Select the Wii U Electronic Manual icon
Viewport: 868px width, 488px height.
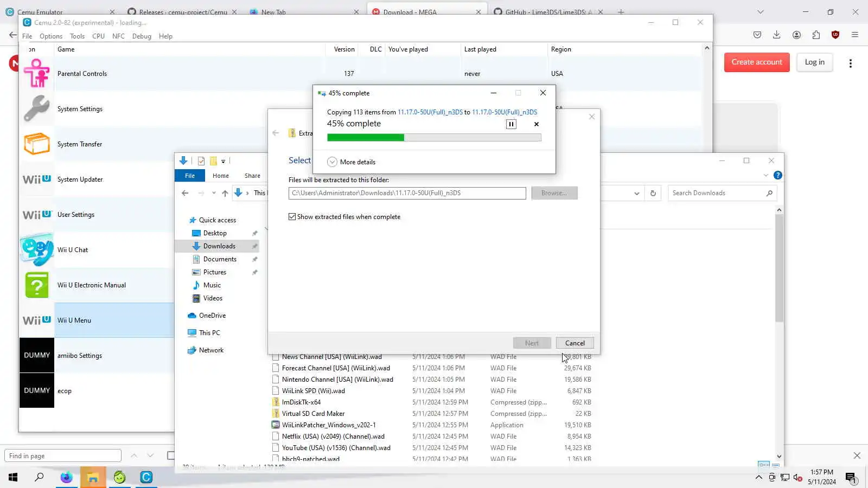37,285
